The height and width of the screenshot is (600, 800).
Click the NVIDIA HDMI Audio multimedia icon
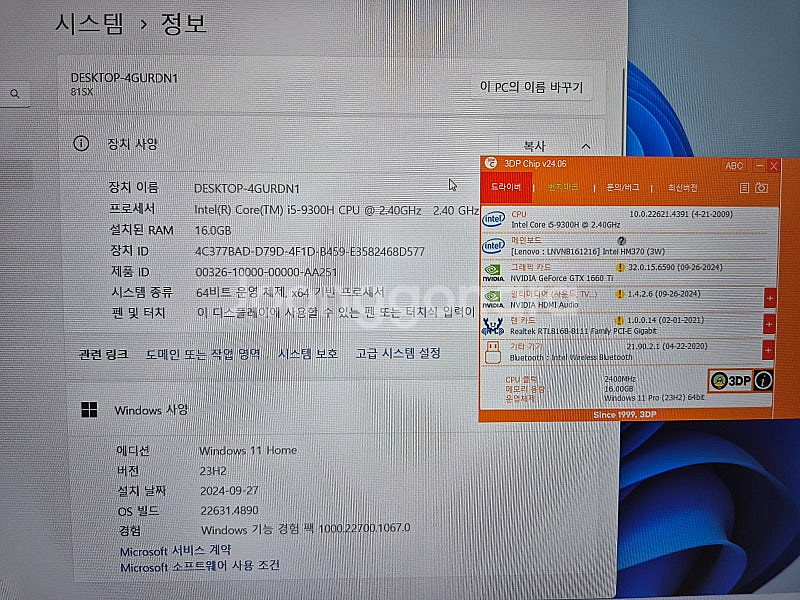(493, 299)
